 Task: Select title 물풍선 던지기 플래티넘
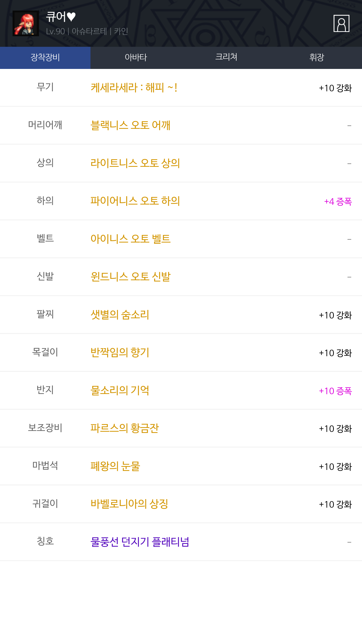click(140, 542)
